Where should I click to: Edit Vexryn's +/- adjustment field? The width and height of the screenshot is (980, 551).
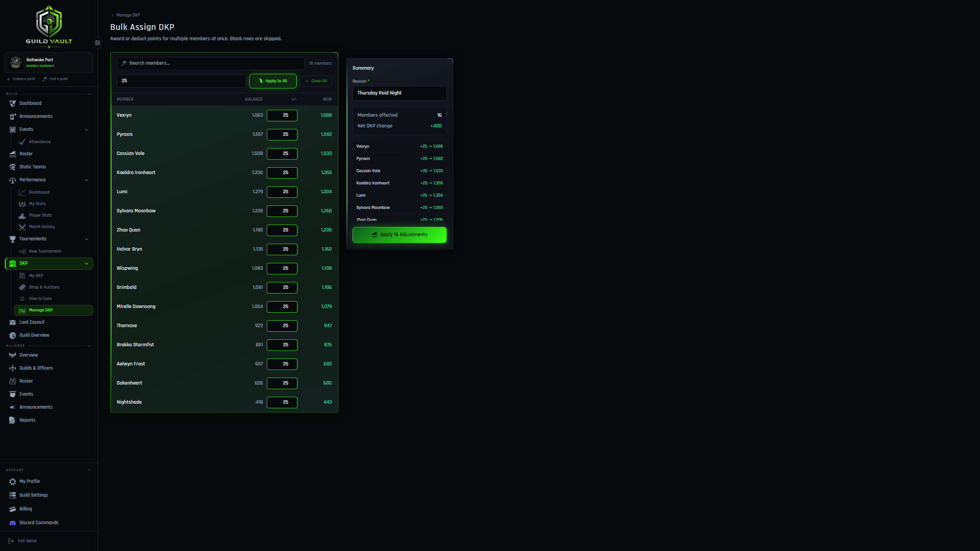[282, 115]
